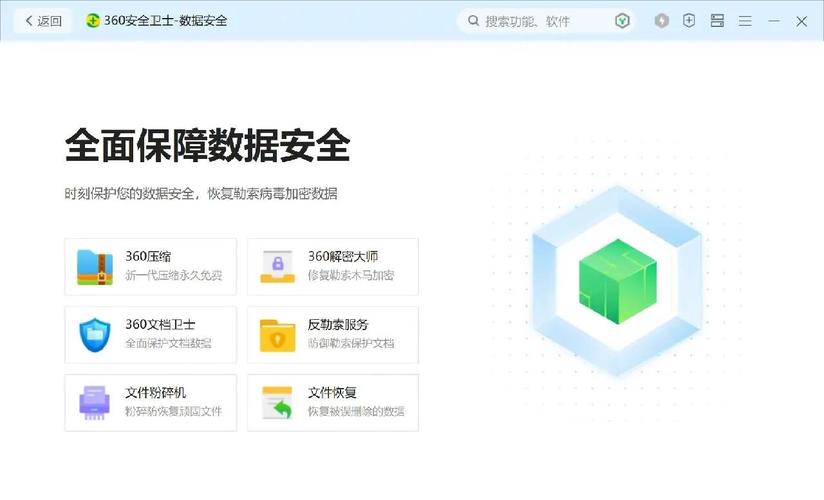This screenshot has width=824, height=500.
Task: Open the 360压缩 archive icon
Action: [95, 266]
